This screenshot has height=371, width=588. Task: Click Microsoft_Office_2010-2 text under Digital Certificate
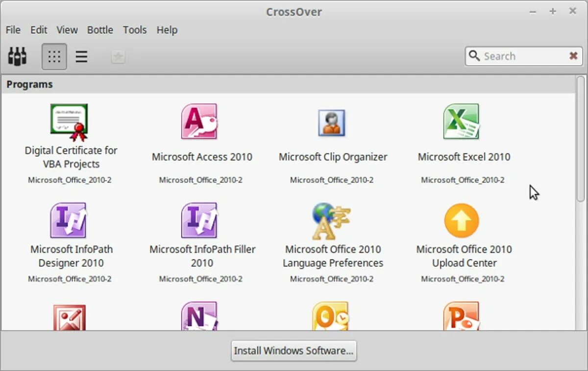pos(70,180)
